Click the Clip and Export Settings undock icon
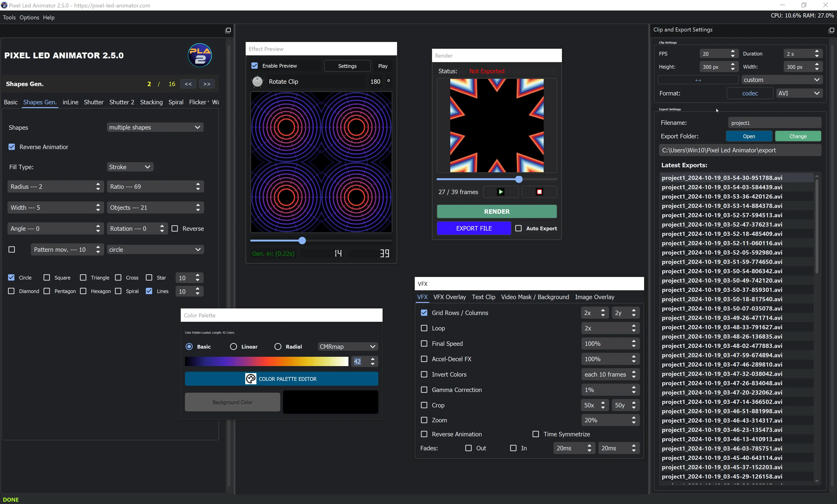Image resolution: width=837 pixels, height=504 pixels. (831, 31)
